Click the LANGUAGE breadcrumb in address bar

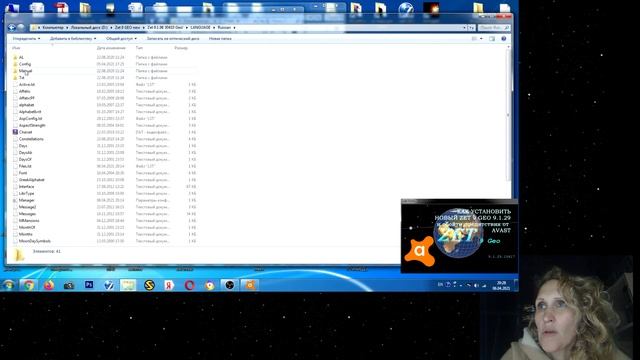tap(200, 27)
